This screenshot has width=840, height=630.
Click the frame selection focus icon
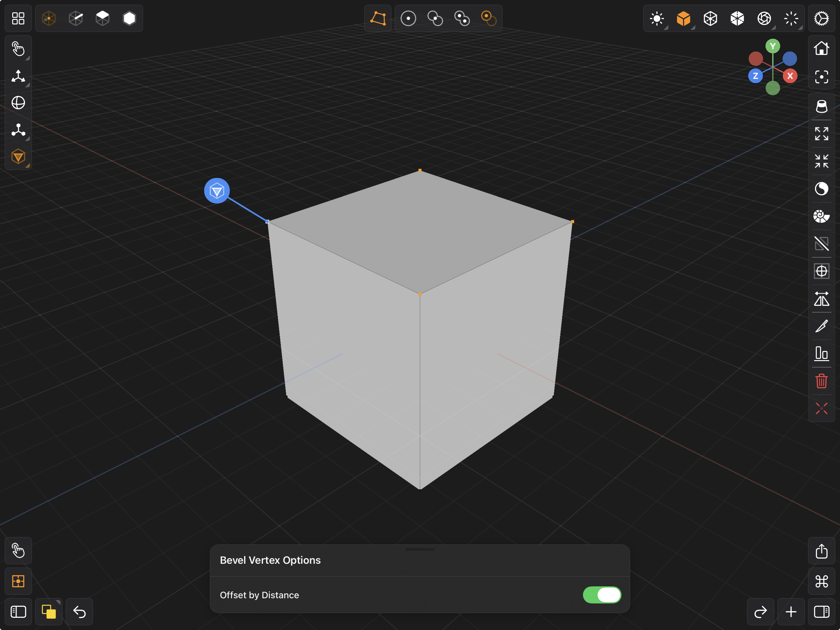pos(821,77)
